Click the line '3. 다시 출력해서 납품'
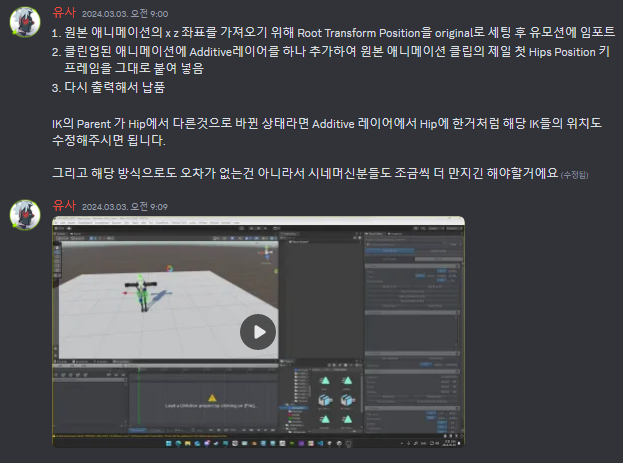Viewport: 623px width, 463px height. [x=108, y=87]
